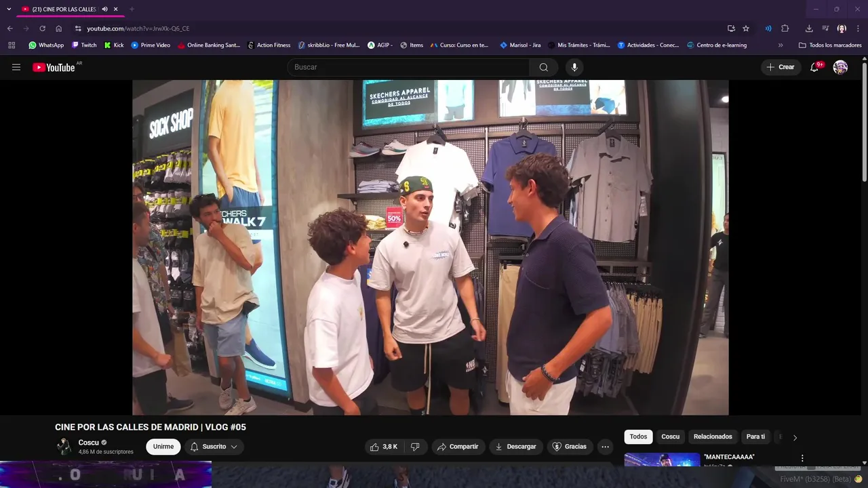The height and width of the screenshot is (488, 868).
Task: Open the MANTECAAAAA video thumbnail
Action: [662, 460]
